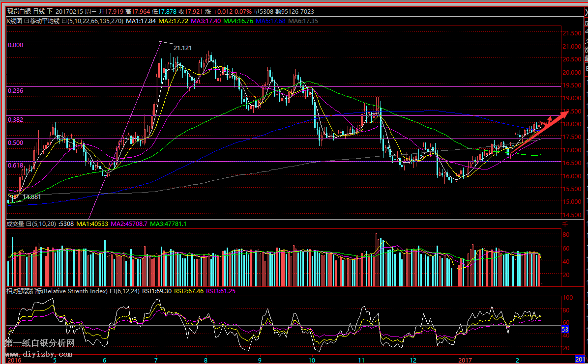Click the 2017 marker on time axis
The image size is (588, 364).
pyautogui.click(x=465, y=360)
